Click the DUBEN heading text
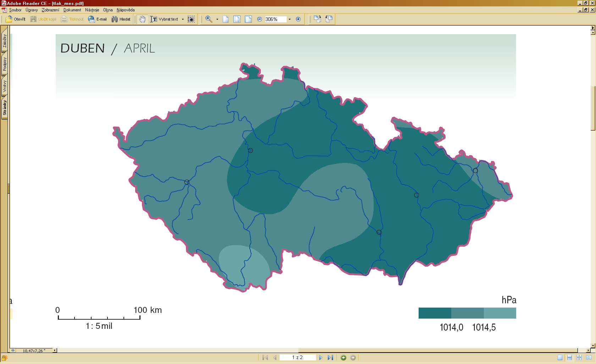596x364 pixels. (83, 48)
